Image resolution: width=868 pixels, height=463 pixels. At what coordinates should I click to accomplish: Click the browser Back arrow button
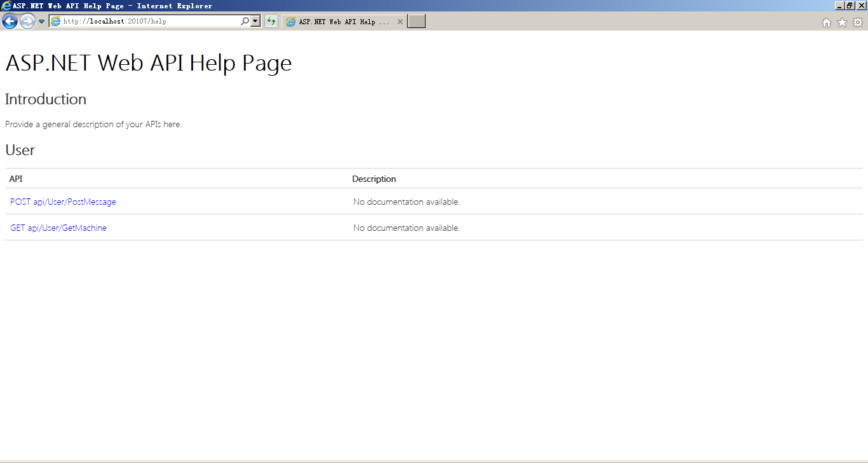tap(10, 22)
